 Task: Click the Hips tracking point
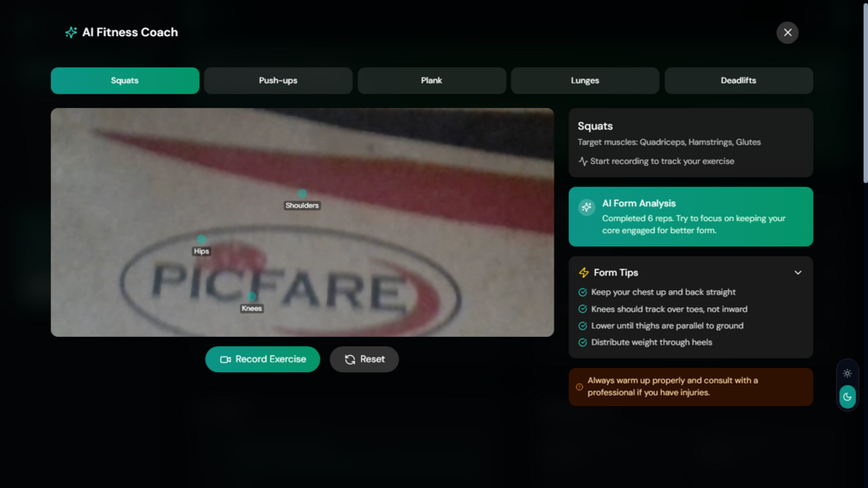(201, 239)
